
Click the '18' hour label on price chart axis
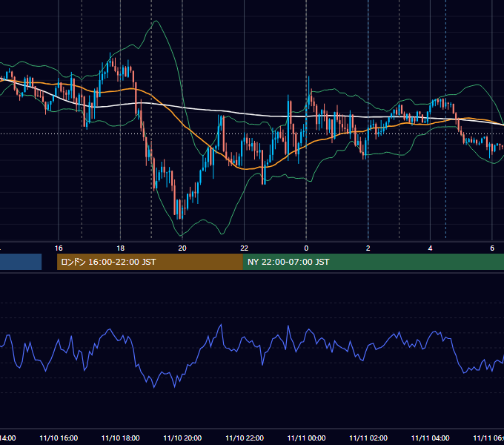(x=120, y=248)
